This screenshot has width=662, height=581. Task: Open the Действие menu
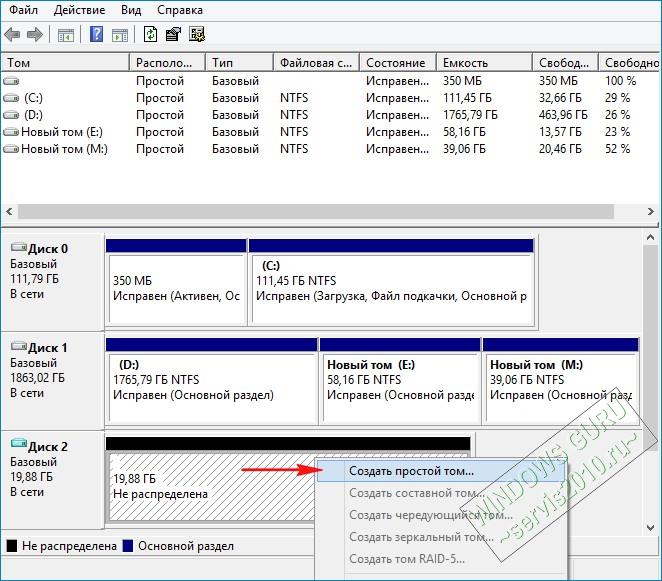click(x=79, y=10)
